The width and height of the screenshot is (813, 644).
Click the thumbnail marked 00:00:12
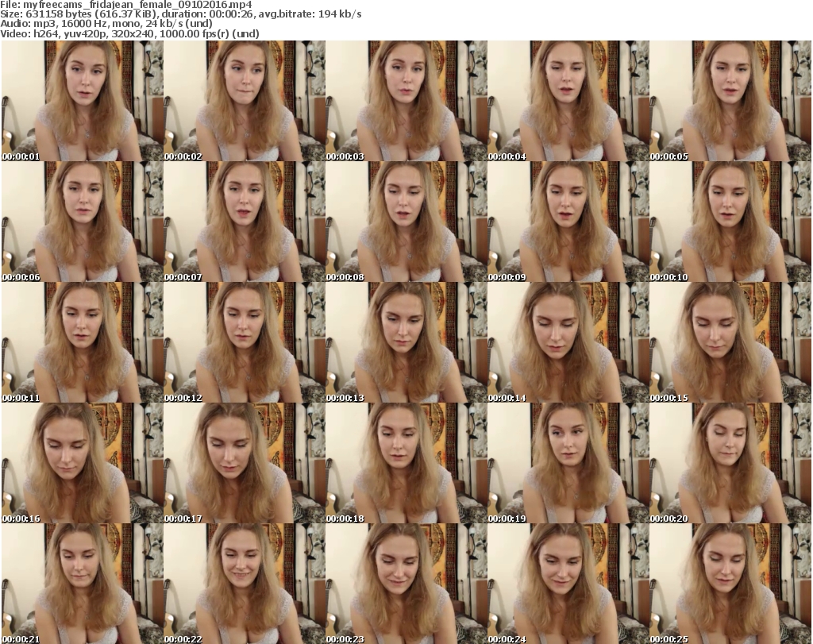click(x=244, y=342)
